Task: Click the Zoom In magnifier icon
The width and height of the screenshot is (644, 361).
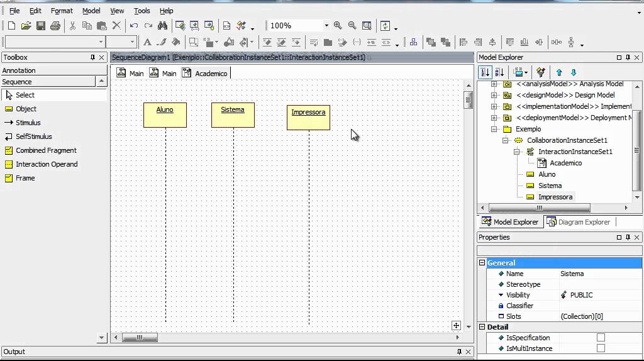Action: pos(338,26)
